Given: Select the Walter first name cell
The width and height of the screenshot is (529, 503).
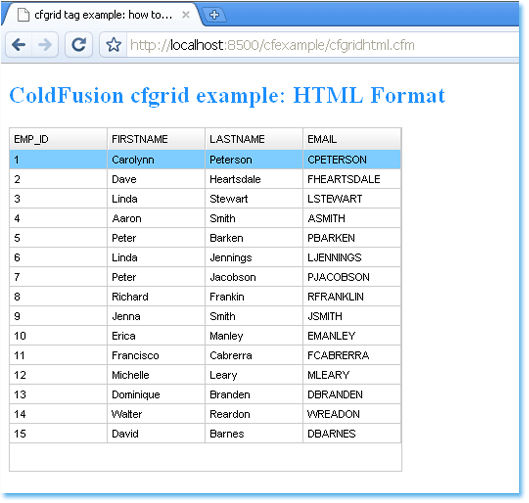Looking at the screenshot, I should pyautogui.click(x=156, y=414).
